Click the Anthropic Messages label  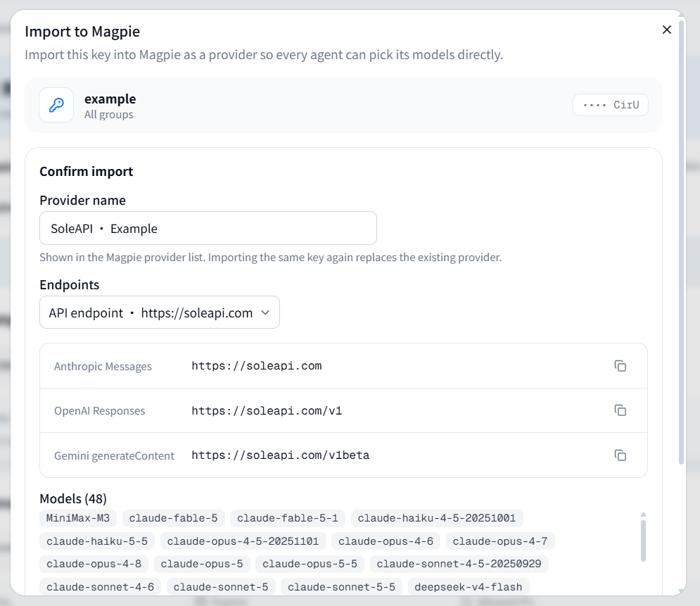[103, 366]
